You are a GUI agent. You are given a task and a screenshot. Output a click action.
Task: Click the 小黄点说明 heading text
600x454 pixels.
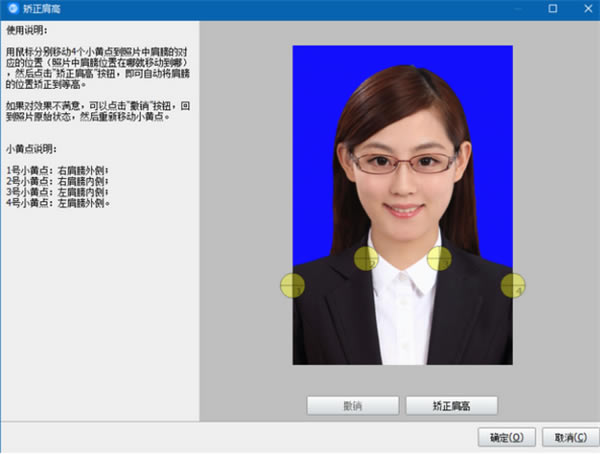pos(31,149)
